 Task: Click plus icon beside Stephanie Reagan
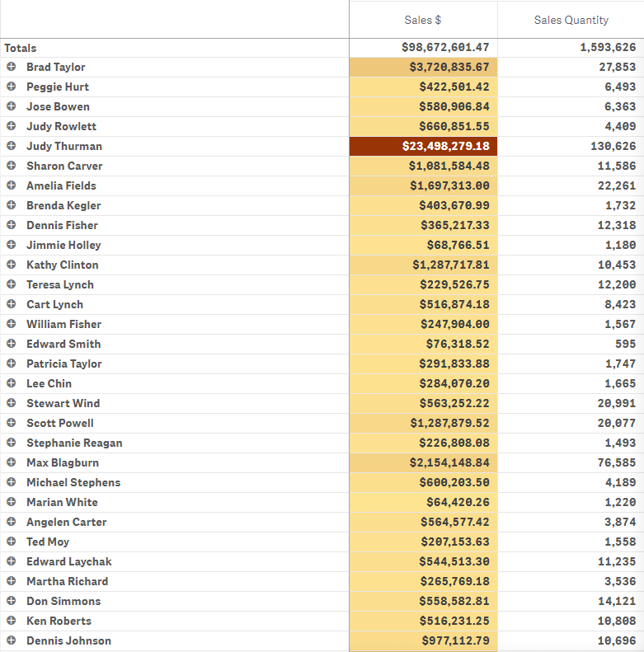coord(12,443)
